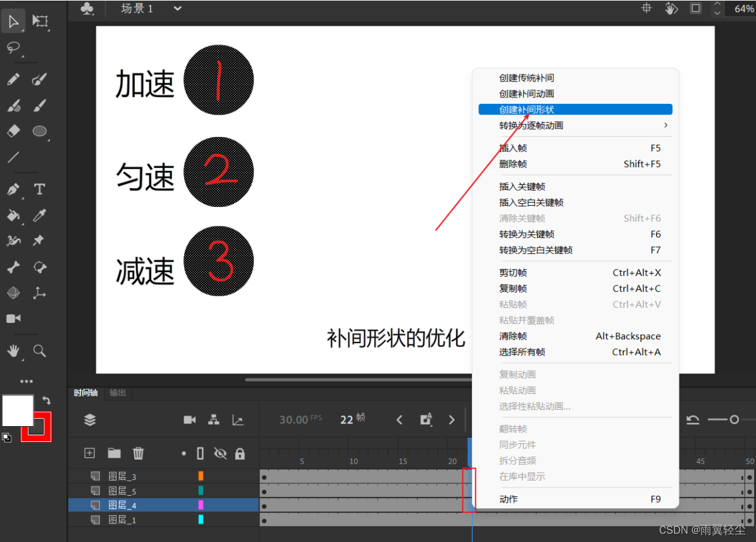Go to previous keyframe arrow
Image resolution: width=756 pixels, height=542 pixels.
[x=400, y=420]
